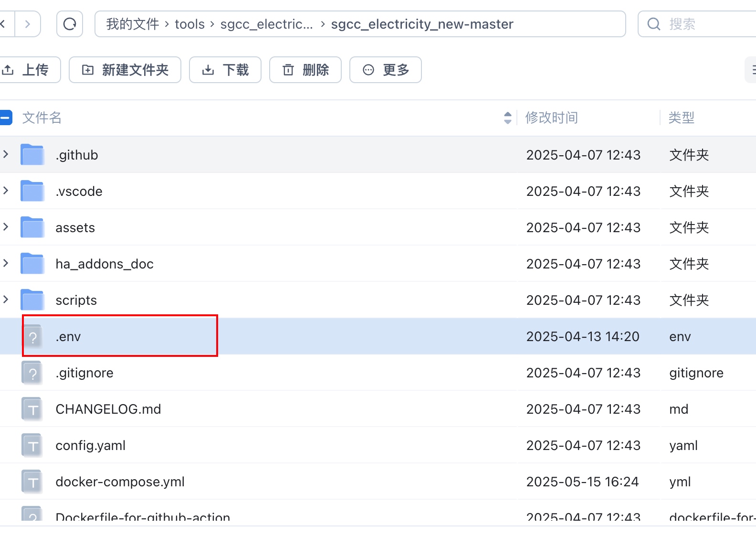Viewport: 756px width, 536px height.
Task: Go to 我的文件 in breadcrumb
Action: point(132,24)
